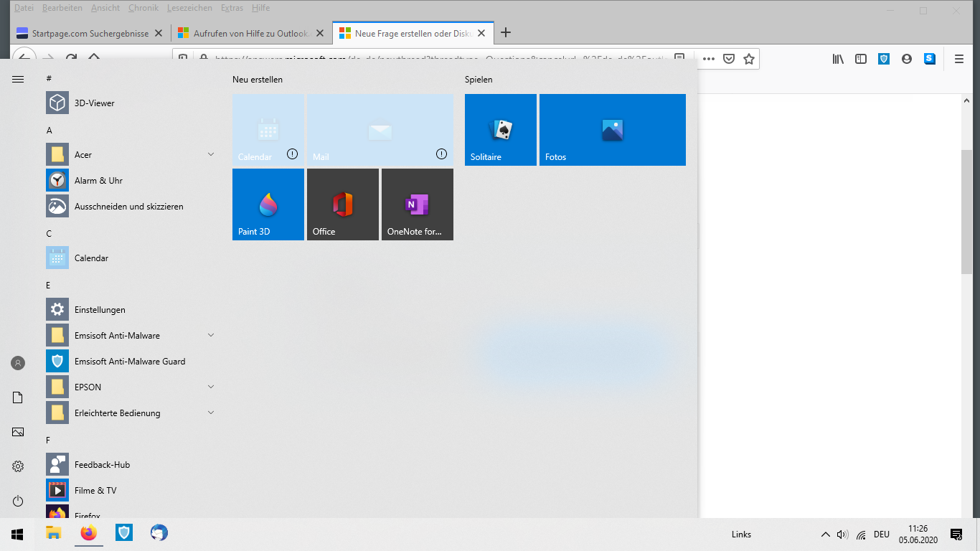Click the Links toolbar on taskbar
This screenshot has height=551, width=980.
pos(741,534)
